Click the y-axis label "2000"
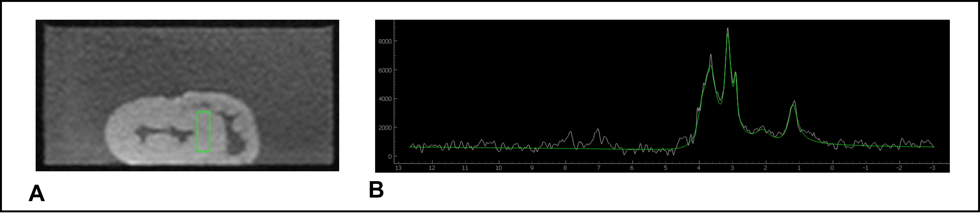This screenshot has width=980, height=220. pyautogui.click(x=385, y=128)
